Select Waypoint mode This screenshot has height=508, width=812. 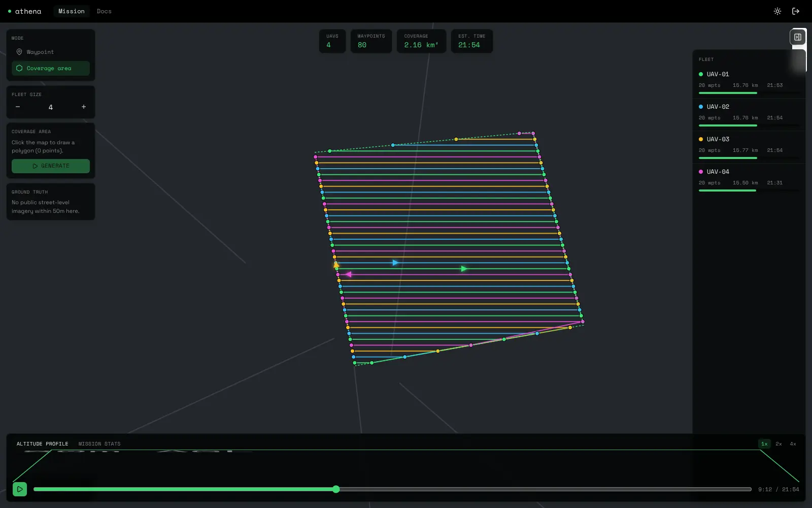(x=51, y=52)
